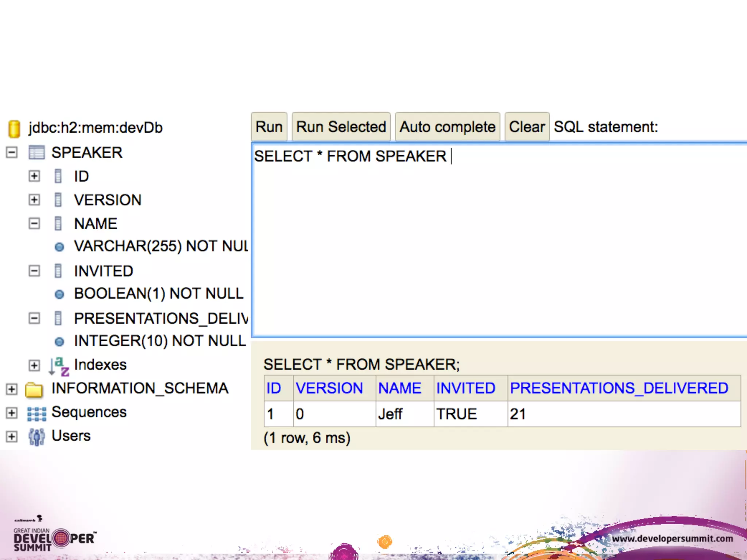Image resolution: width=747 pixels, height=560 pixels.
Task: Select the PRESENTATIONS_DELIVERED column header
Action: 619,388
